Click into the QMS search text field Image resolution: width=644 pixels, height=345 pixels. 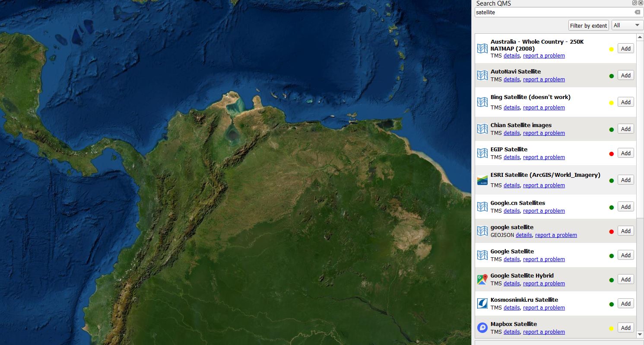pos(553,13)
